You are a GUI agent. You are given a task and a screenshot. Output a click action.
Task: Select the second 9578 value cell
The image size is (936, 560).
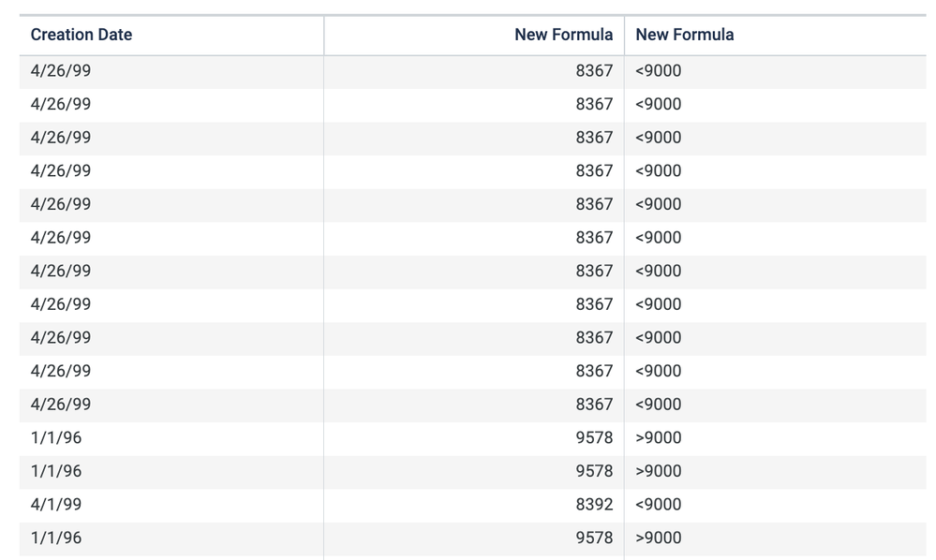pos(594,471)
